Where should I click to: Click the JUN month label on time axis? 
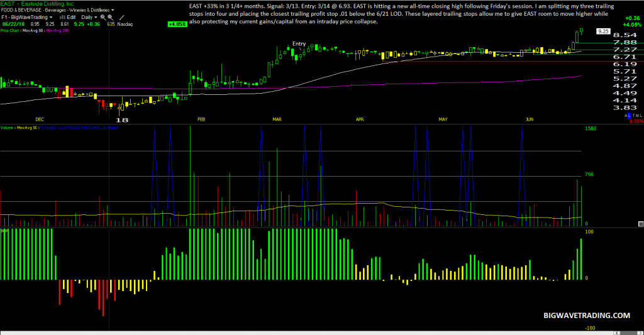530,119
